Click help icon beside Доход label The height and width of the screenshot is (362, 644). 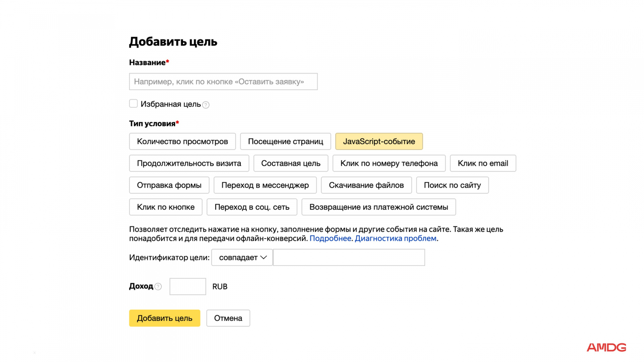coord(158,287)
